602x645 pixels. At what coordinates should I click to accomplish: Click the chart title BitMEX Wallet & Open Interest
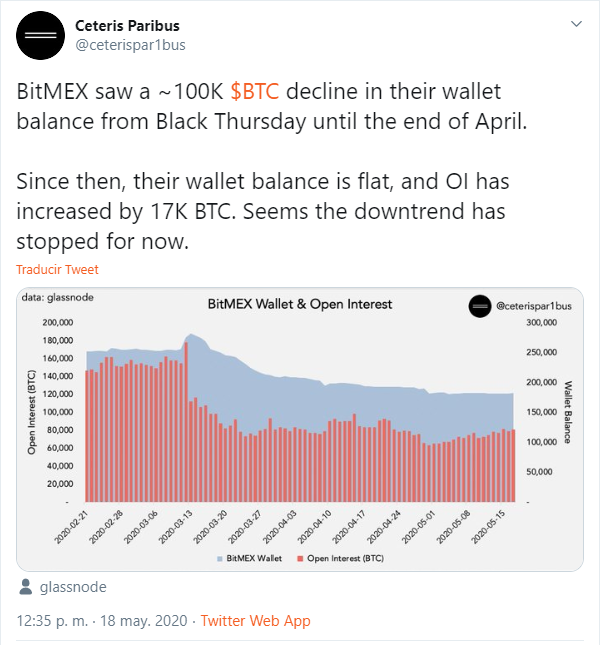click(300, 304)
